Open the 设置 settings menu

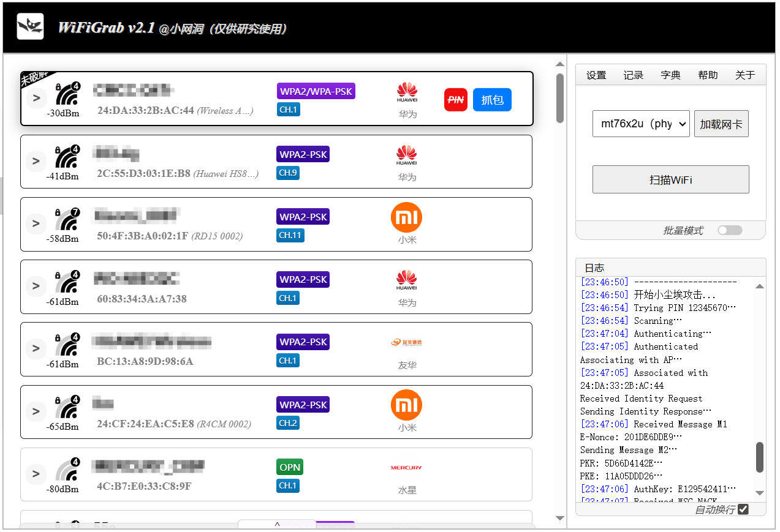[596, 75]
